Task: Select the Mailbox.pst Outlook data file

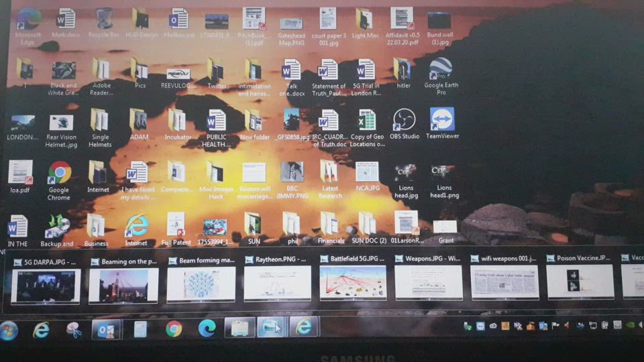Action: pos(178,19)
